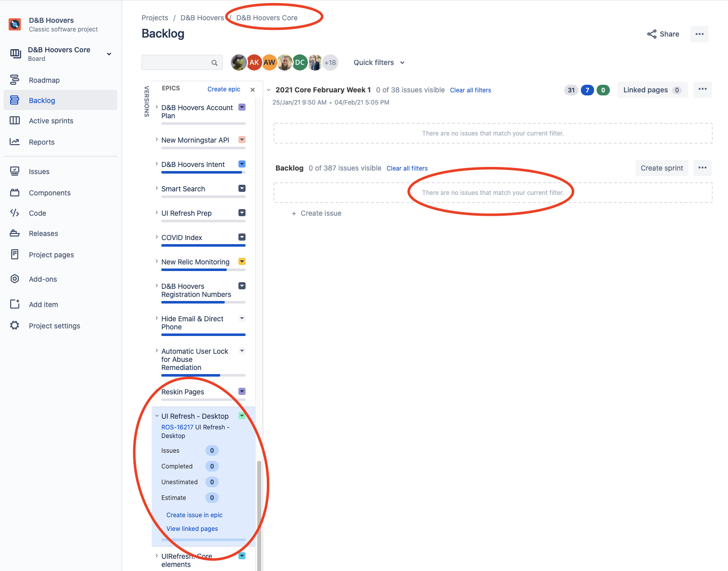The image size is (728, 571).
Task: Click the Releases ship icon
Action: coord(15,233)
